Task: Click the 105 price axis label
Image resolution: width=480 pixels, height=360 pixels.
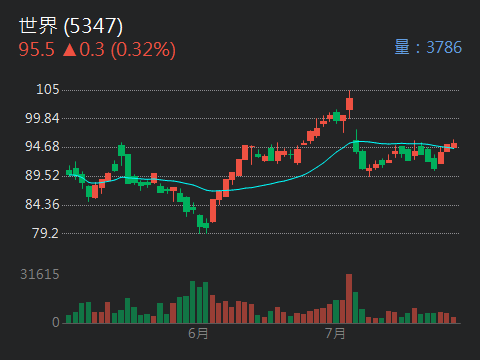Action: 48,89
